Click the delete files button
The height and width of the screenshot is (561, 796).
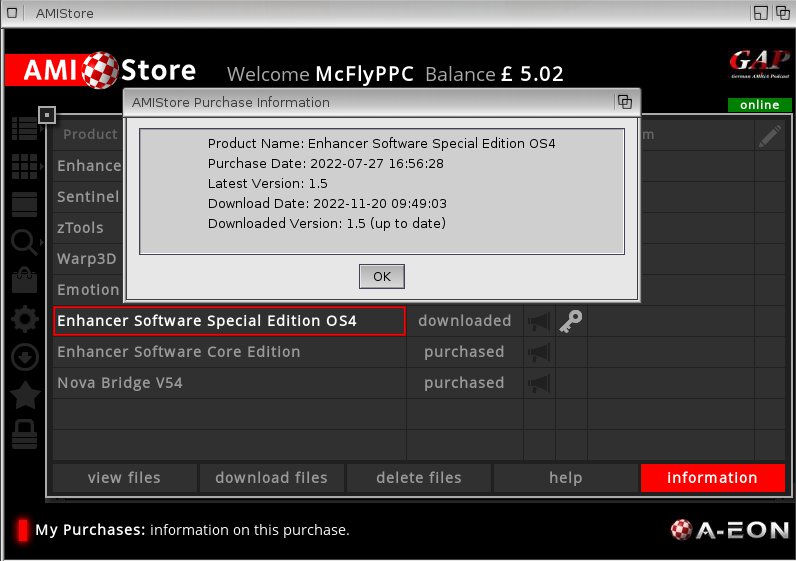pyautogui.click(x=419, y=478)
